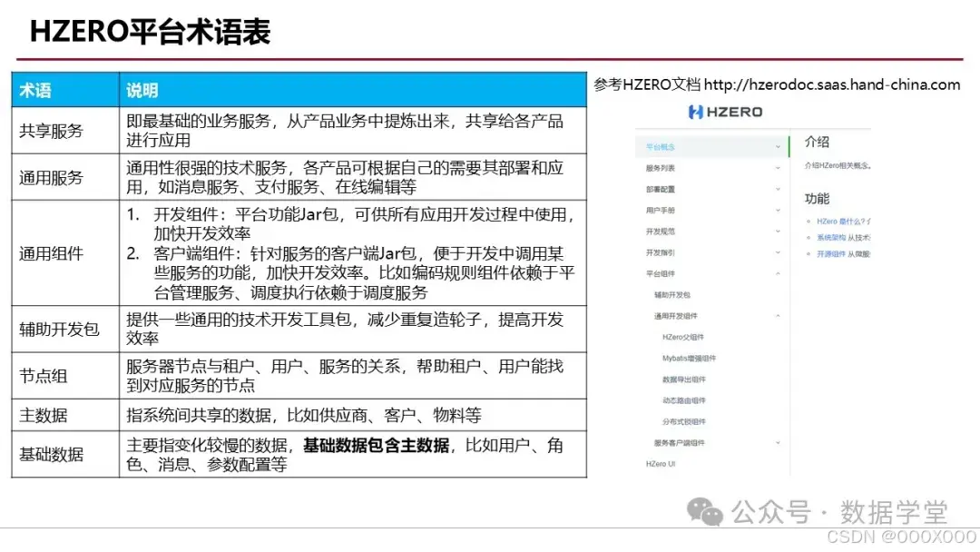Screen dimensions: 980x552
Task: Open 开发指引 menu item
Action: tap(660, 252)
